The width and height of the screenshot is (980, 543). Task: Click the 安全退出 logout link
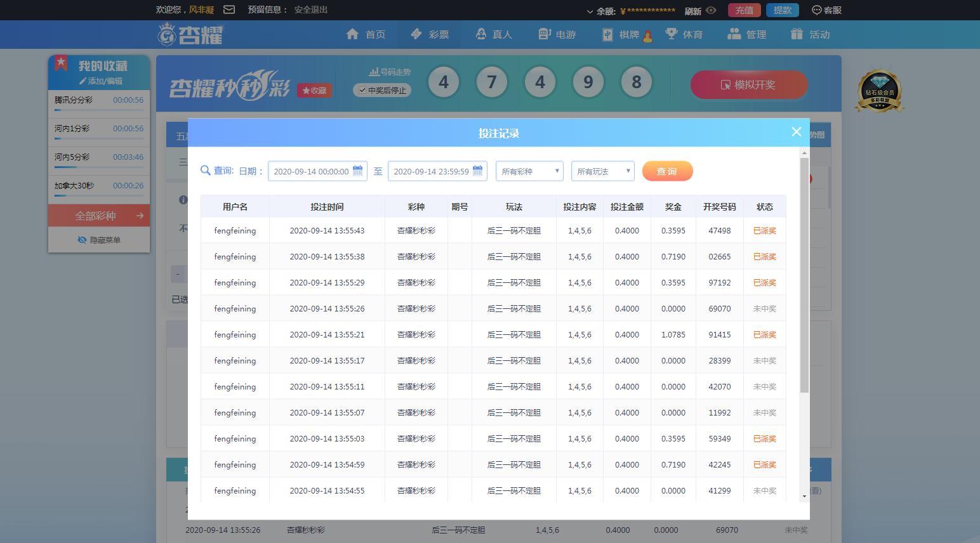point(311,10)
